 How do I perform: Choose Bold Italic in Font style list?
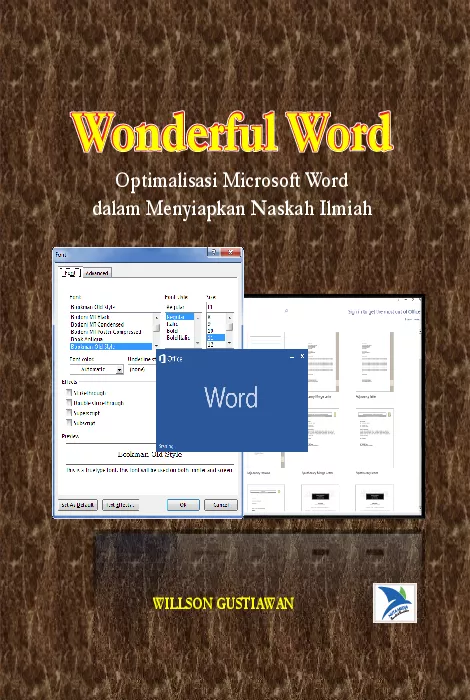pyautogui.click(x=178, y=338)
